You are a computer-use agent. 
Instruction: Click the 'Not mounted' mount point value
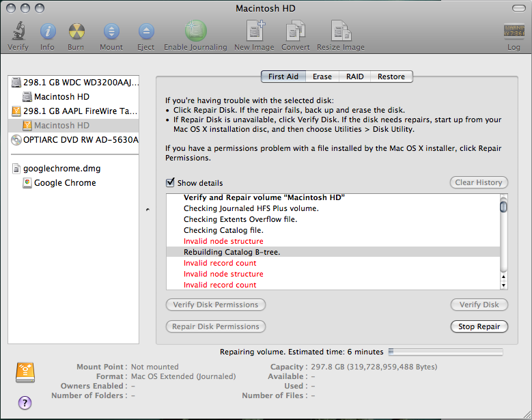[155, 367]
